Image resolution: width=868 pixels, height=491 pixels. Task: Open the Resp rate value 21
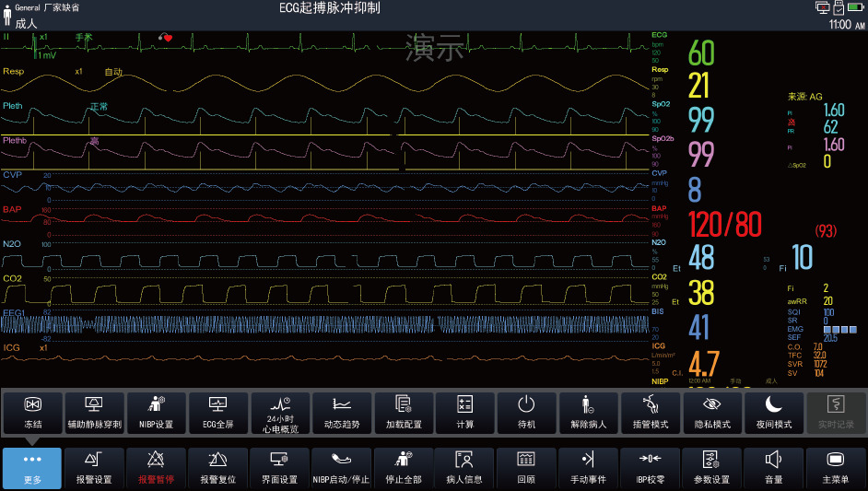pos(698,87)
